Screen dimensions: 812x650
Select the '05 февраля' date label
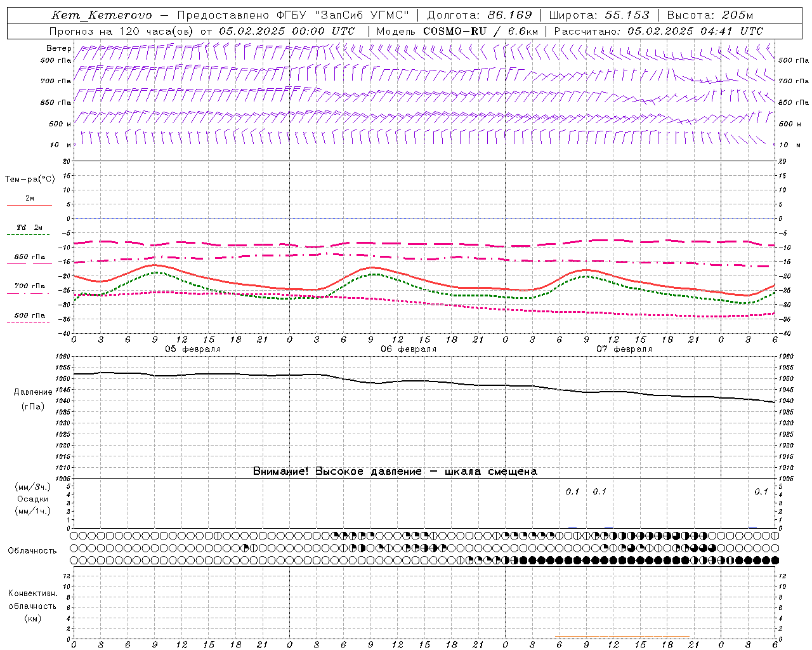193,349
